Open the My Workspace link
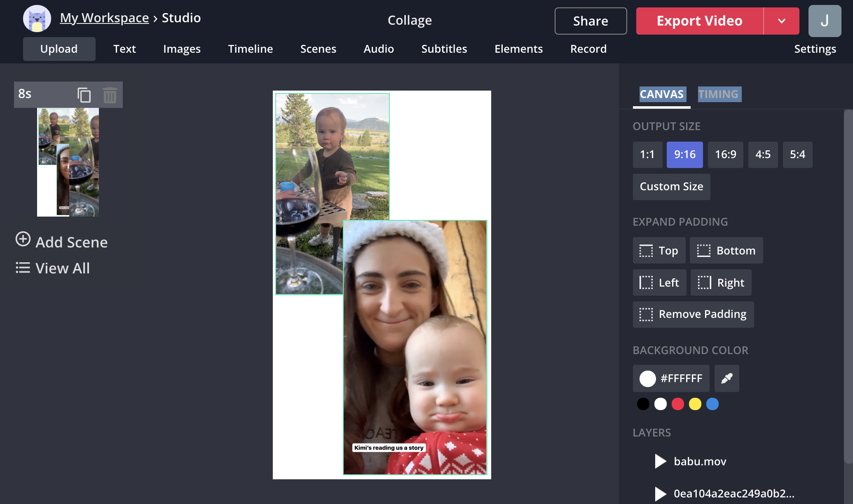Viewport: 853px width, 504px height. (104, 18)
